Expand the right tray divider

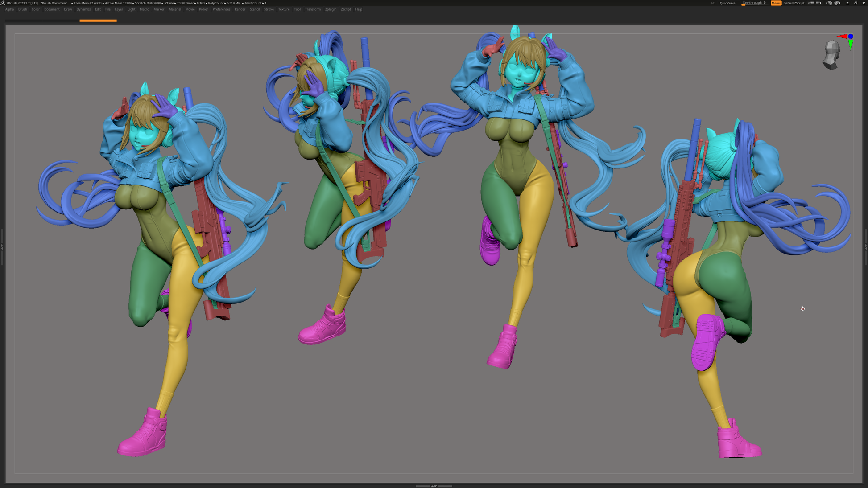[866, 246]
